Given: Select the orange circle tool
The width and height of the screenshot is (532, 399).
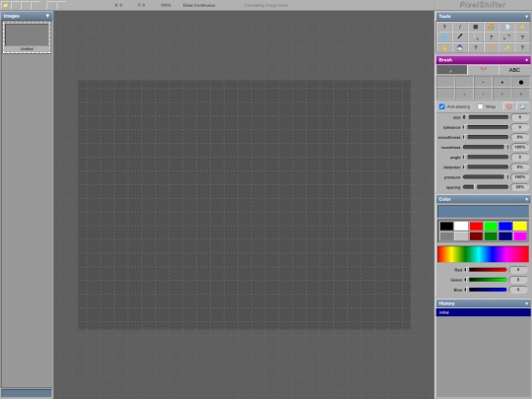Looking at the screenshot, I should click(x=491, y=47).
